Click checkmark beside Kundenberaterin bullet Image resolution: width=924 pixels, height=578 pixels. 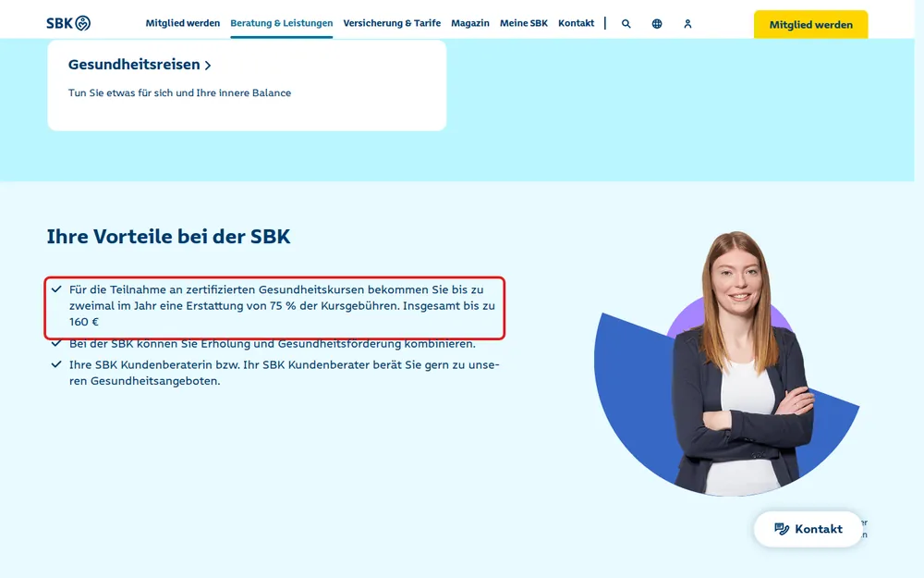point(56,364)
